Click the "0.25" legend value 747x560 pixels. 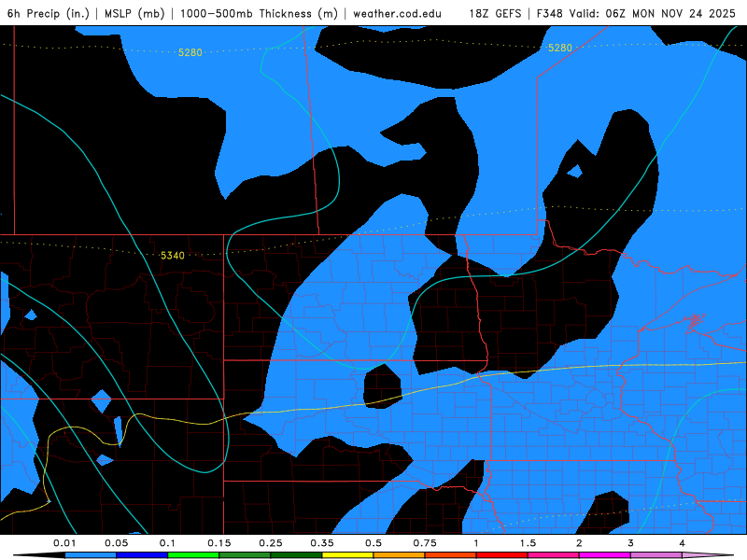[271, 543]
